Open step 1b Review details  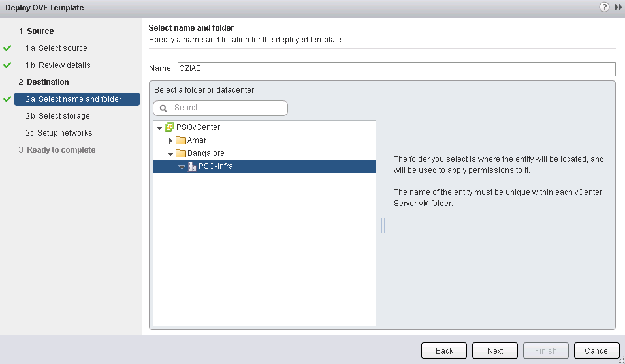(64, 65)
